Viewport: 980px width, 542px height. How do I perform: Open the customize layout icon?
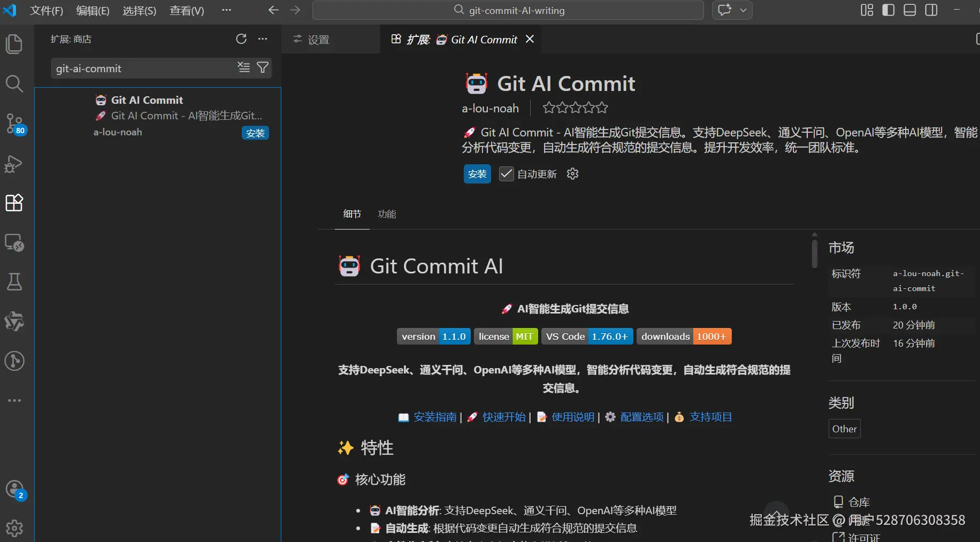tap(867, 10)
